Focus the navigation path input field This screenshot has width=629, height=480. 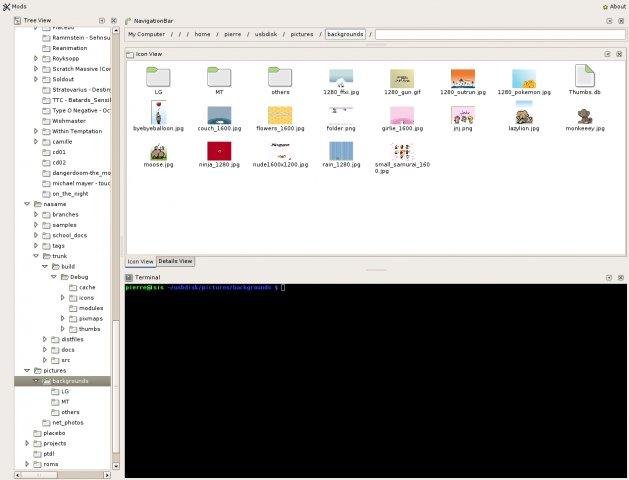click(x=500, y=35)
